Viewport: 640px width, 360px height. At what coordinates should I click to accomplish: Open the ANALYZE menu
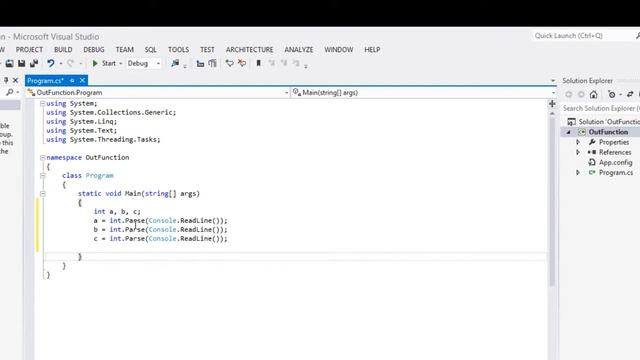click(x=299, y=50)
